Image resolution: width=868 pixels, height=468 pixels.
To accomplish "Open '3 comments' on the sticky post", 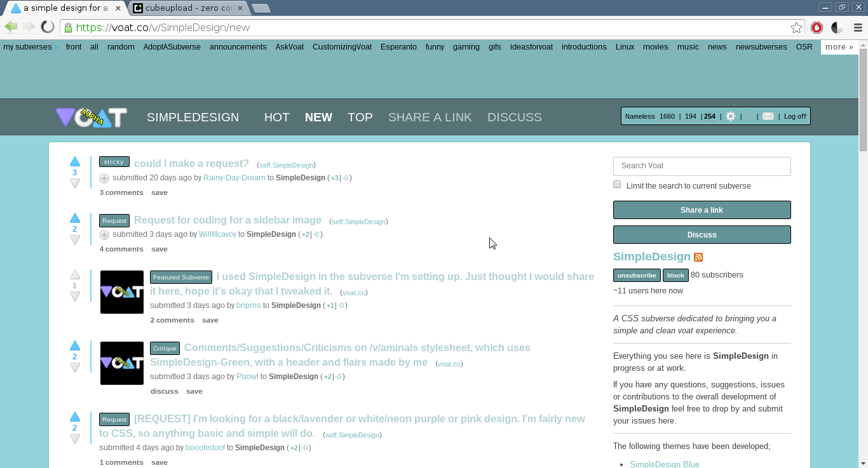I will pyautogui.click(x=121, y=192).
